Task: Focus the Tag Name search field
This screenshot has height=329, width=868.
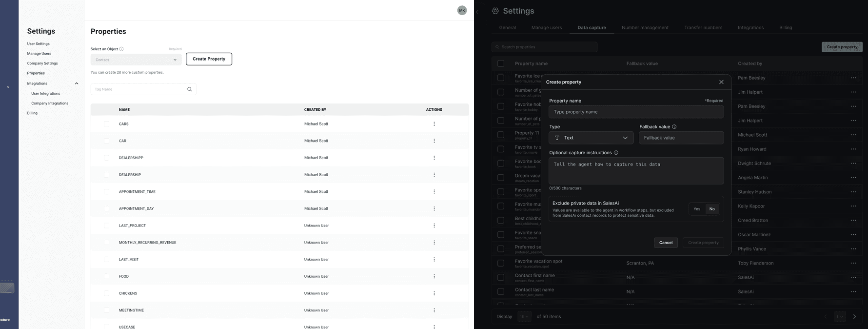Action: pos(143,89)
